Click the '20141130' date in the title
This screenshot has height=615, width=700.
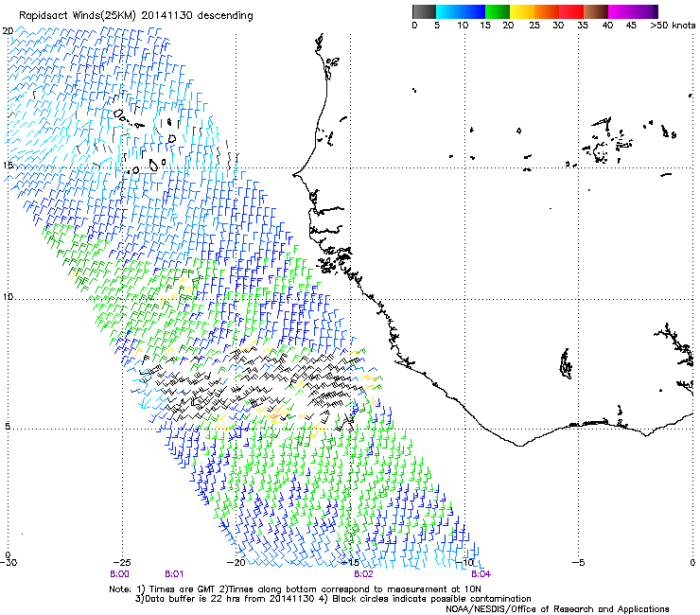[x=166, y=16]
